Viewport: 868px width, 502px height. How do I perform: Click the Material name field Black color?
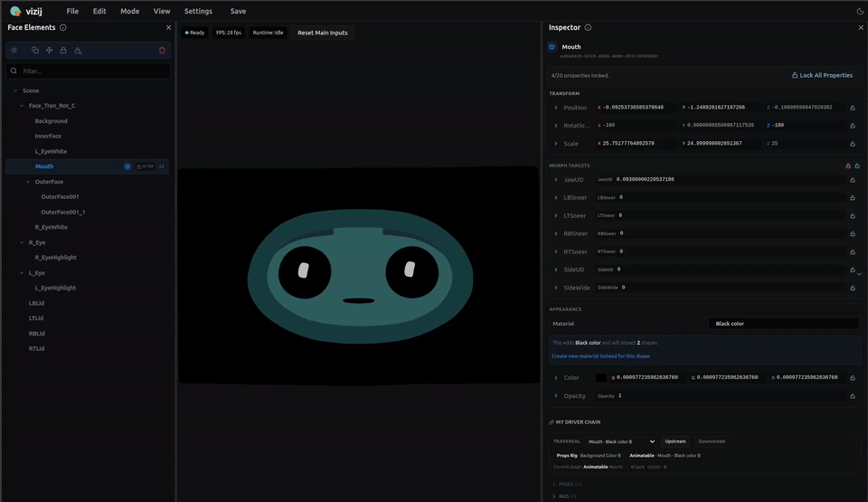click(x=783, y=324)
